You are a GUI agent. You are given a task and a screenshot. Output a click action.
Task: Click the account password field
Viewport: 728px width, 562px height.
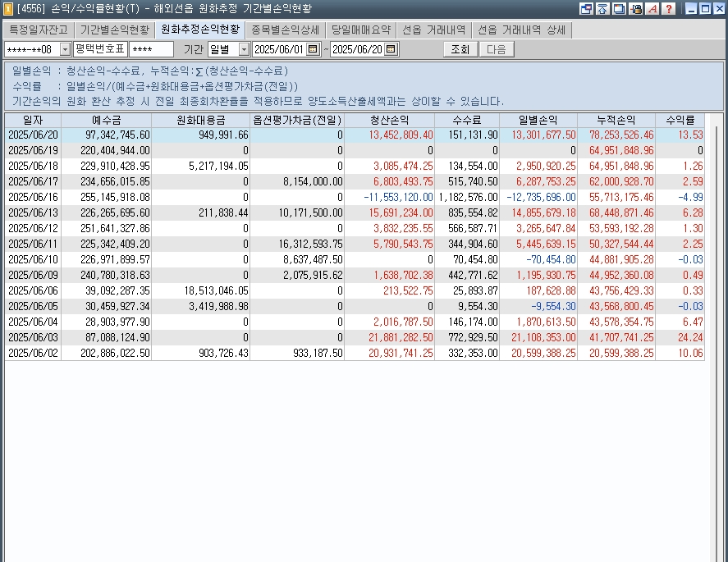pos(151,49)
